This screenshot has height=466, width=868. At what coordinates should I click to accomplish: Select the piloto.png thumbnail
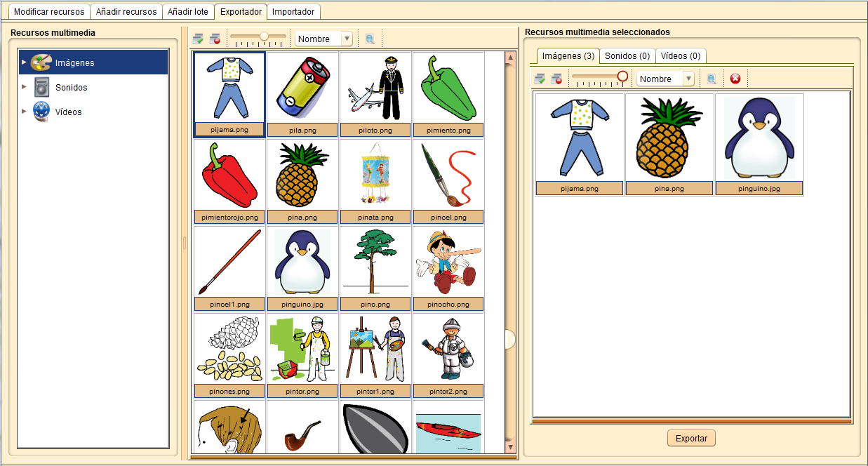(x=375, y=95)
